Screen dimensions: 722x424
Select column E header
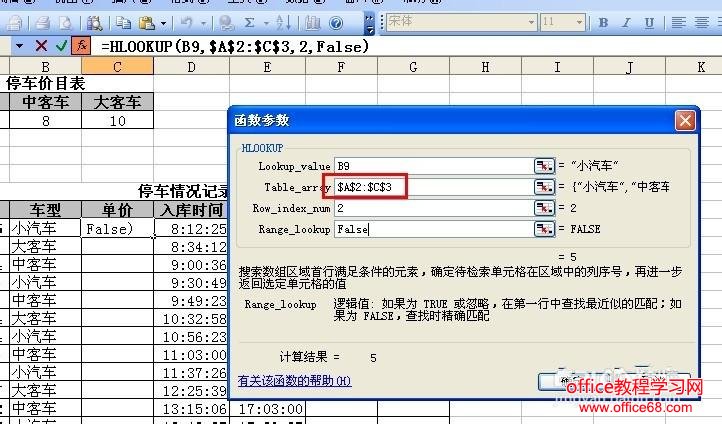tap(267, 67)
